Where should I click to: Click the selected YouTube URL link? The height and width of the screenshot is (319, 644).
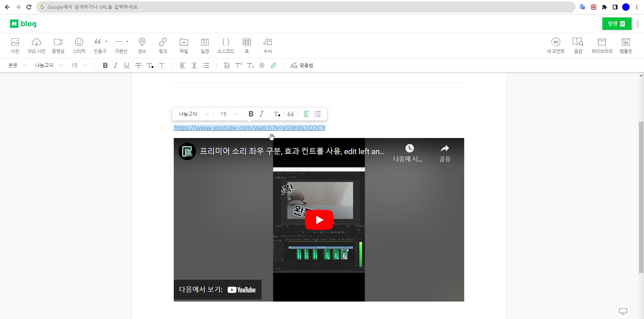pyautogui.click(x=250, y=128)
